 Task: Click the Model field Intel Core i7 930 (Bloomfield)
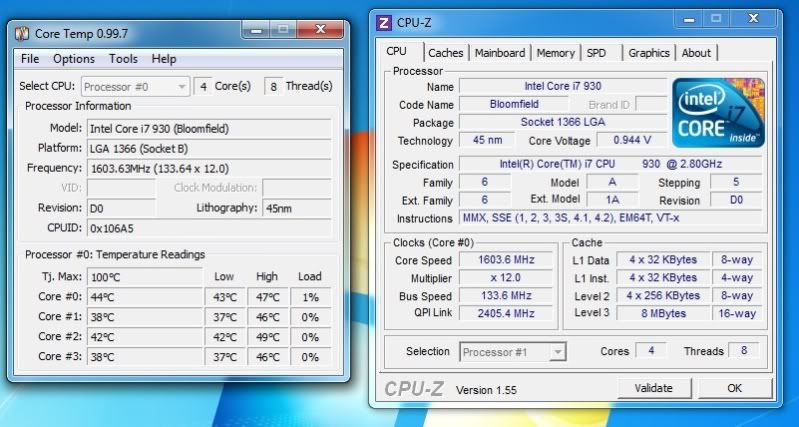[x=209, y=129]
